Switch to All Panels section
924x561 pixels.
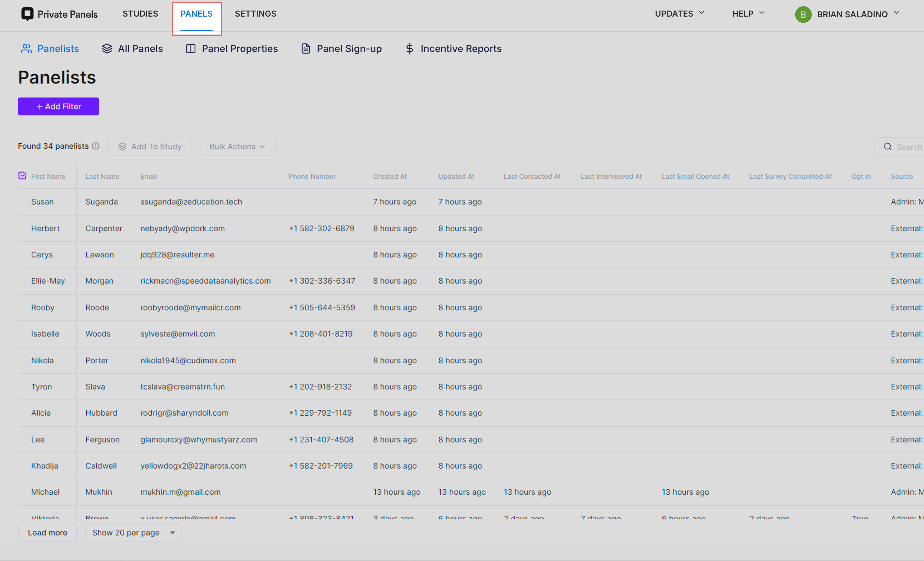pyautogui.click(x=132, y=49)
